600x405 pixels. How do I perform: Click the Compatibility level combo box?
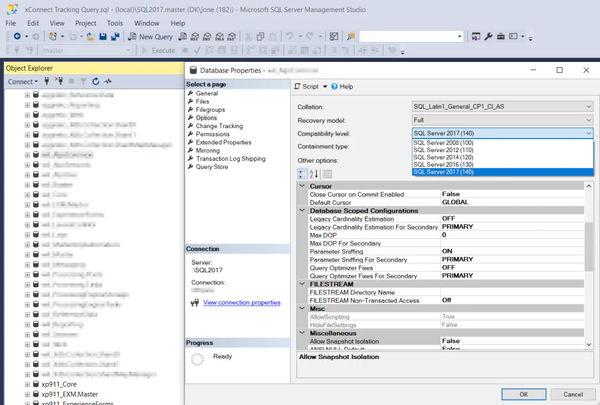point(502,133)
